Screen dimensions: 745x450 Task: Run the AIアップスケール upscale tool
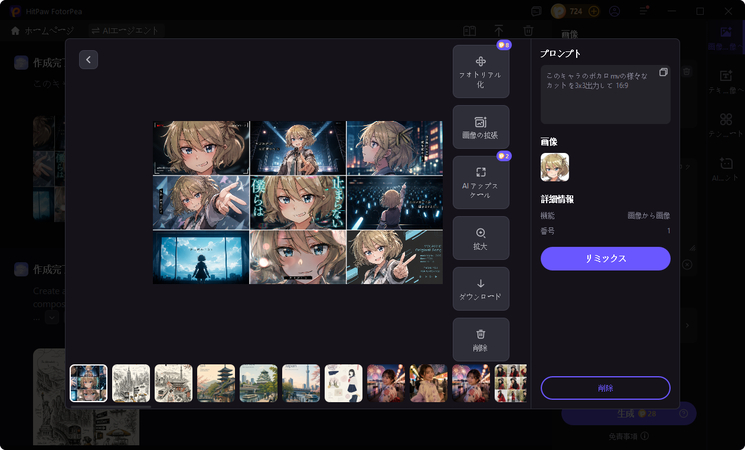coord(481,182)
